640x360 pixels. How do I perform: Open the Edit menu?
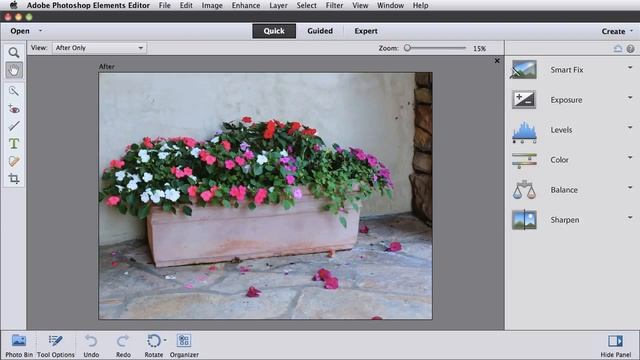pos(186,5)
